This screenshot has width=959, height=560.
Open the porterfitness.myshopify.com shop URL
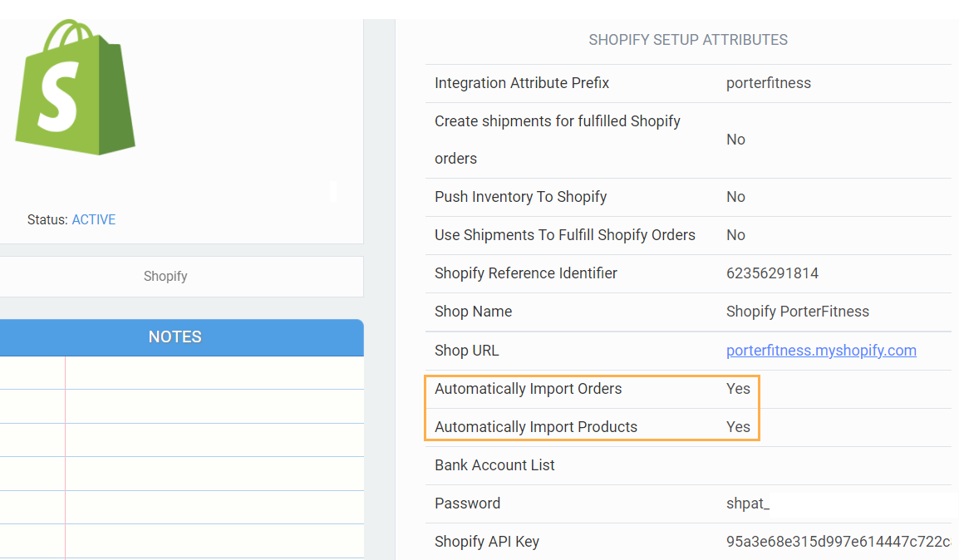point(821,351)
